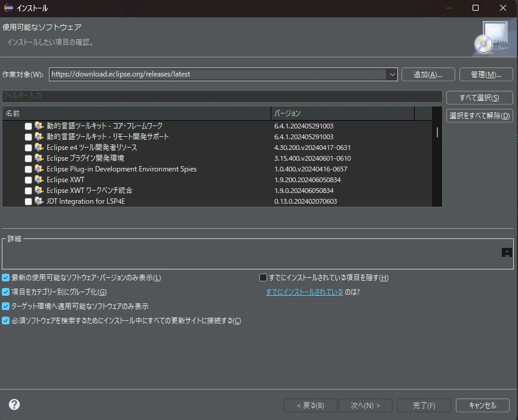This screenshot has width=518, height=420.
Task: Select version text 1.9.200.202406050834
Action: 307,180
